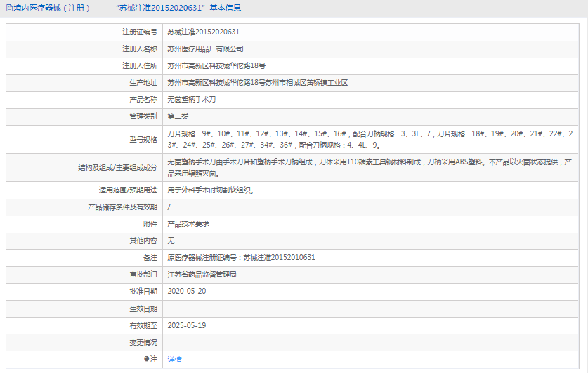Click the slash value in storage conditions row

coord(169,207)
